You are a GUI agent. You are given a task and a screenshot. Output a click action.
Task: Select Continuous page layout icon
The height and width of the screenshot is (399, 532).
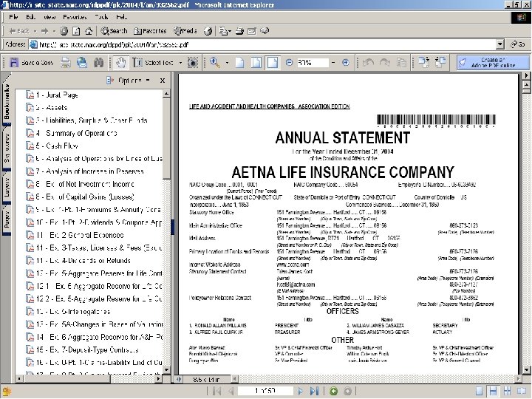(x=494, y=391)
